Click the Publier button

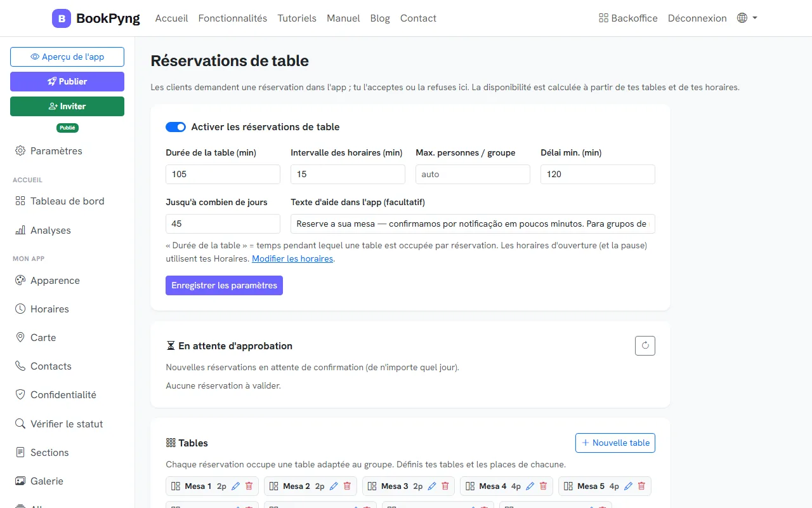67,81
